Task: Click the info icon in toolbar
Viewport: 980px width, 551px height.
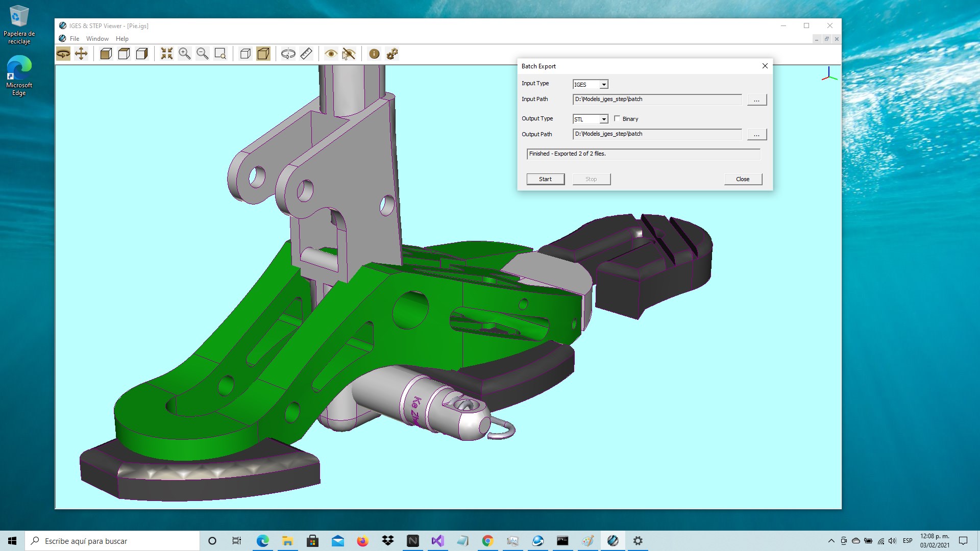Action: tap(374, 54)
